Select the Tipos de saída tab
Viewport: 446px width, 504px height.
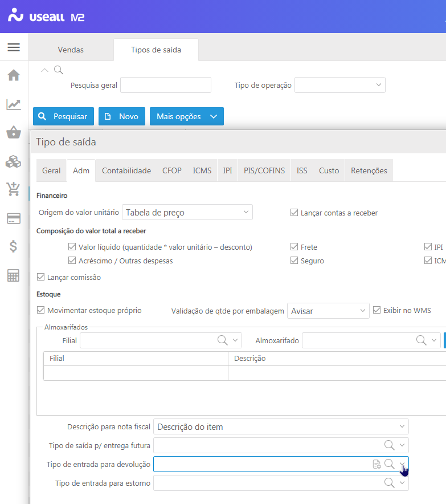click(156, 50)
